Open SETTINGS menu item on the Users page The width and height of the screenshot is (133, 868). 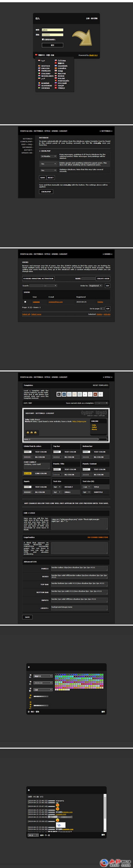point(38,254)
